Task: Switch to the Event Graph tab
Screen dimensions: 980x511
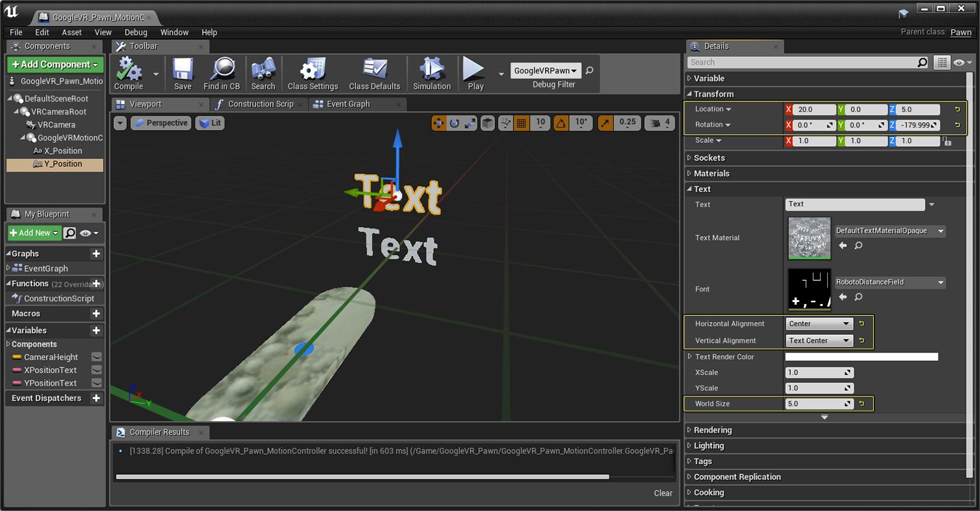Action: [348, 104]
